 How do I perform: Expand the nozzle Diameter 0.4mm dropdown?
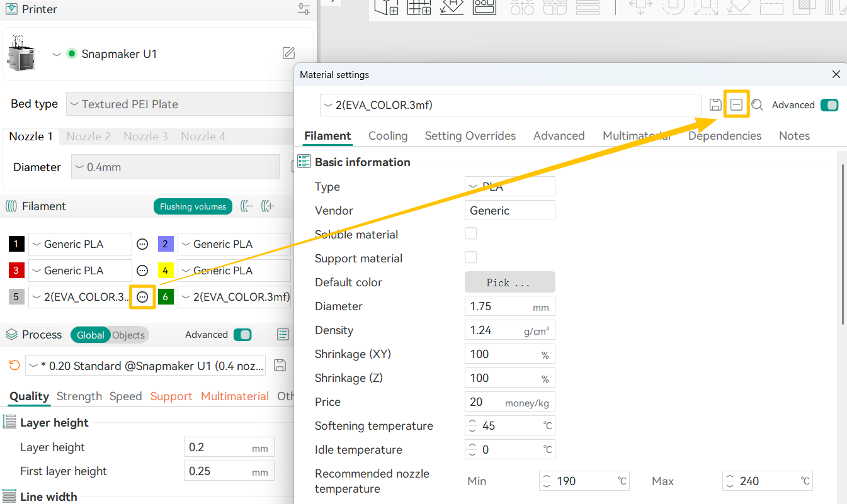point(175,167)
